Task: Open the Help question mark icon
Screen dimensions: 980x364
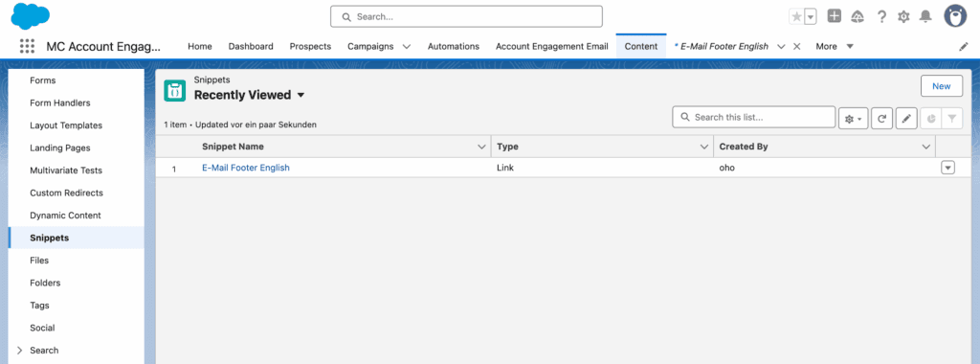Action: (881, 17)
